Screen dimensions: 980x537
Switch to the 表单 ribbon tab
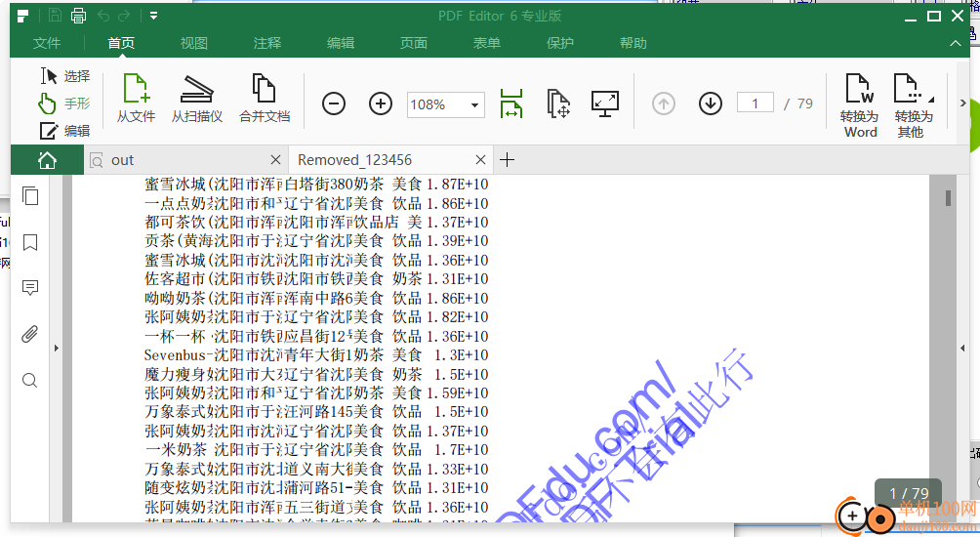487,43
